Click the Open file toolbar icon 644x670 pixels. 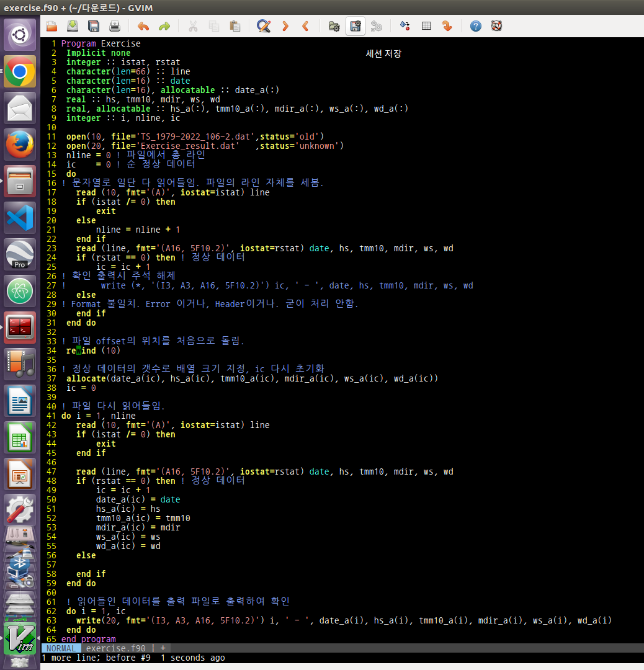pos(51,26)
